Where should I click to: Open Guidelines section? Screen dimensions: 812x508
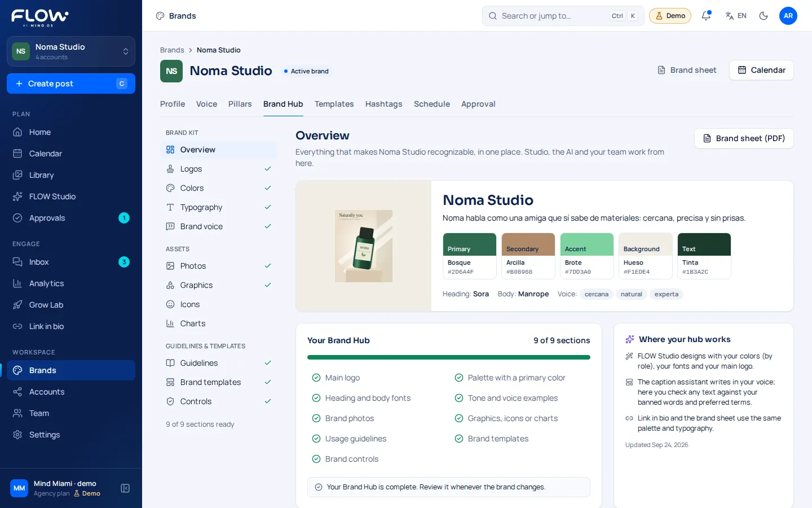219,363
